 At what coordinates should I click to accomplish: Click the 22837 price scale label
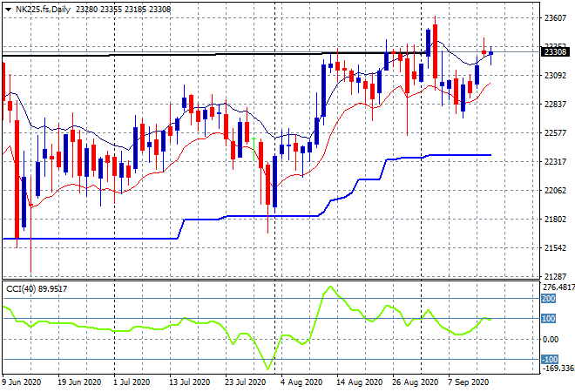pos(556,105)
